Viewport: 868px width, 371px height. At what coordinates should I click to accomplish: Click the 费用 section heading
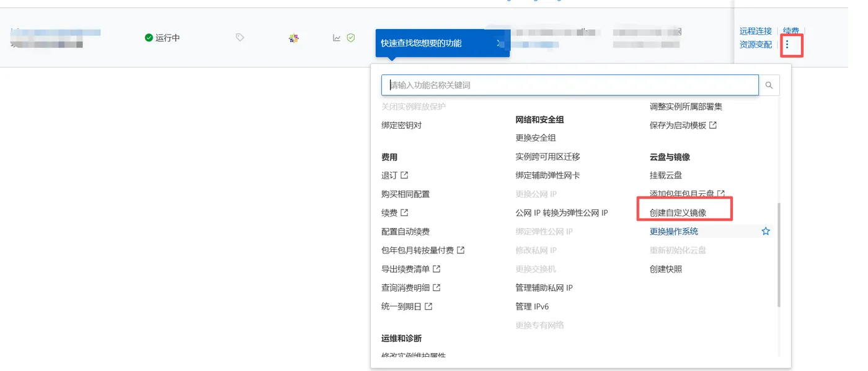pos(389,157)
